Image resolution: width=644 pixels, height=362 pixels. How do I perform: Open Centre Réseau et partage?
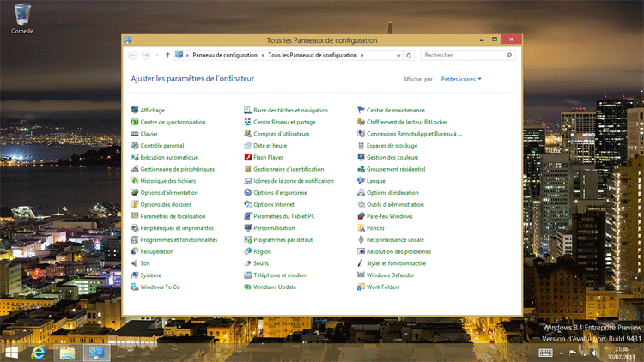pos(284,122)
